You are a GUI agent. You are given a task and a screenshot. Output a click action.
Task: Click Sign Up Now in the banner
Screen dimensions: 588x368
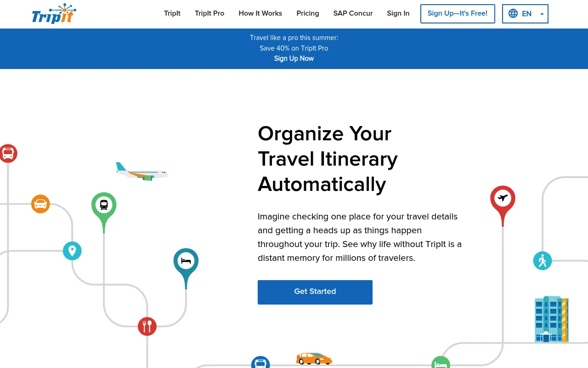[294, 58]
